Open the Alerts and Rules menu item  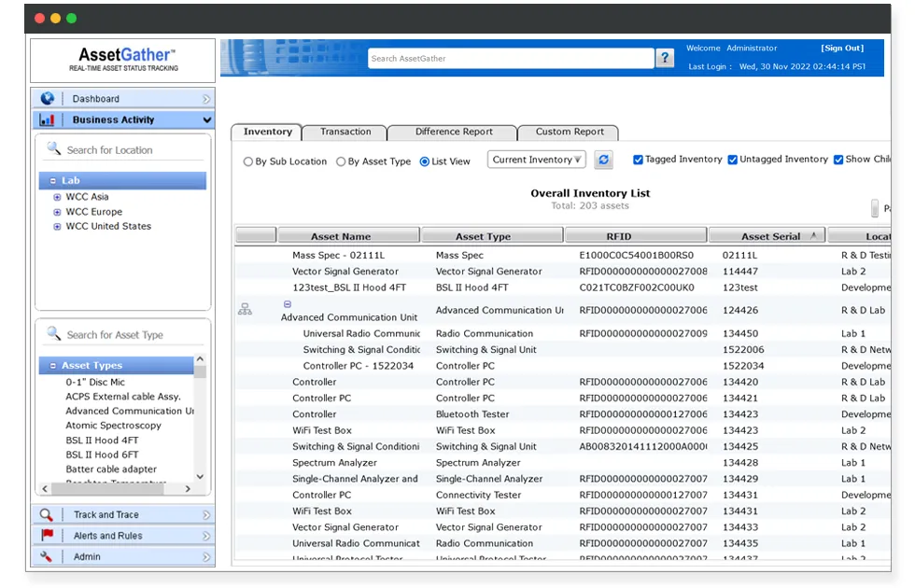pyautogui.click(x=123, y=536)
